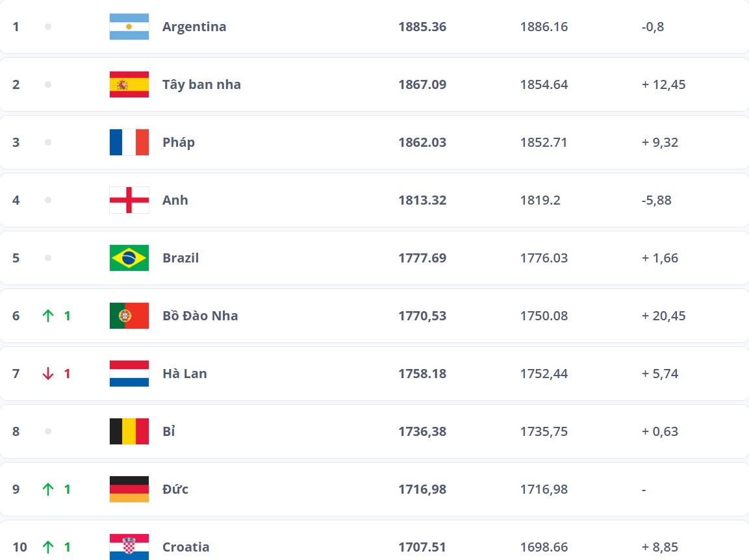Select the Croatia team name
Viewport: 749px width, 560px height.
click(x=186, y=547)
